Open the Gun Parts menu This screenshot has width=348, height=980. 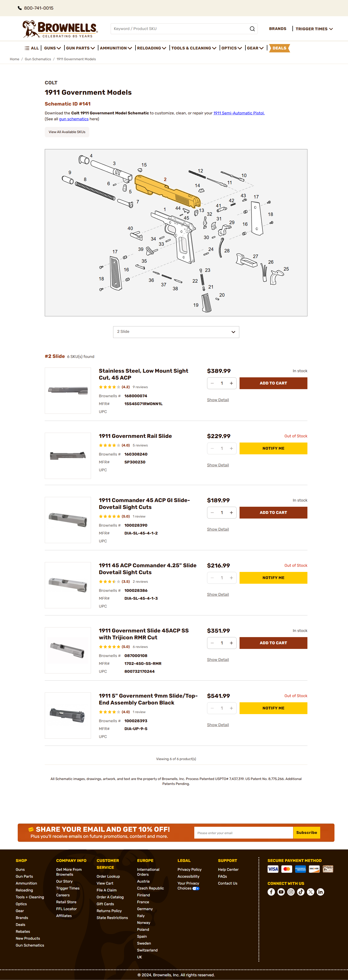(80, 48)
